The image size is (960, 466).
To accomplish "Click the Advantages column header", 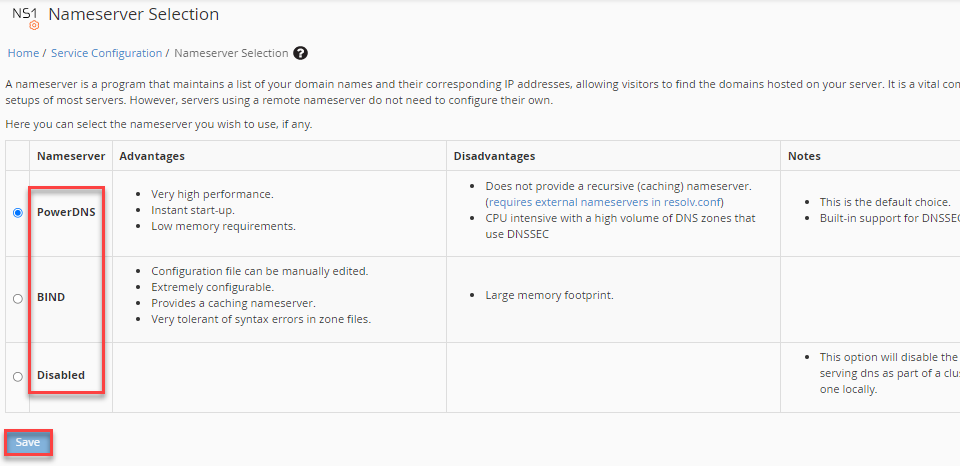I will 152,156.
